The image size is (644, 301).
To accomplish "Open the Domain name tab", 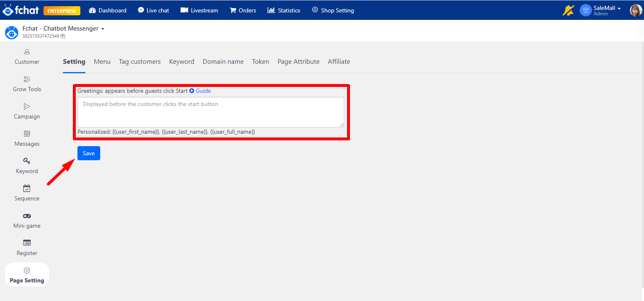I will point(223,62).
